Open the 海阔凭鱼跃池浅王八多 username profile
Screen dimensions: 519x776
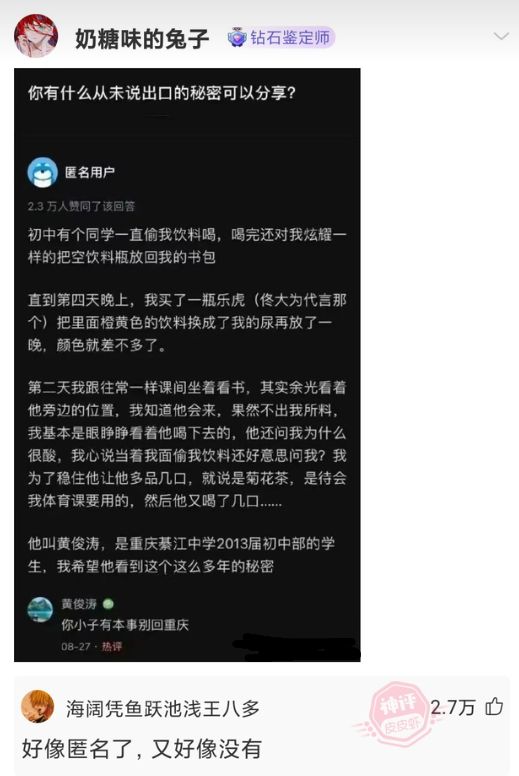163,709
